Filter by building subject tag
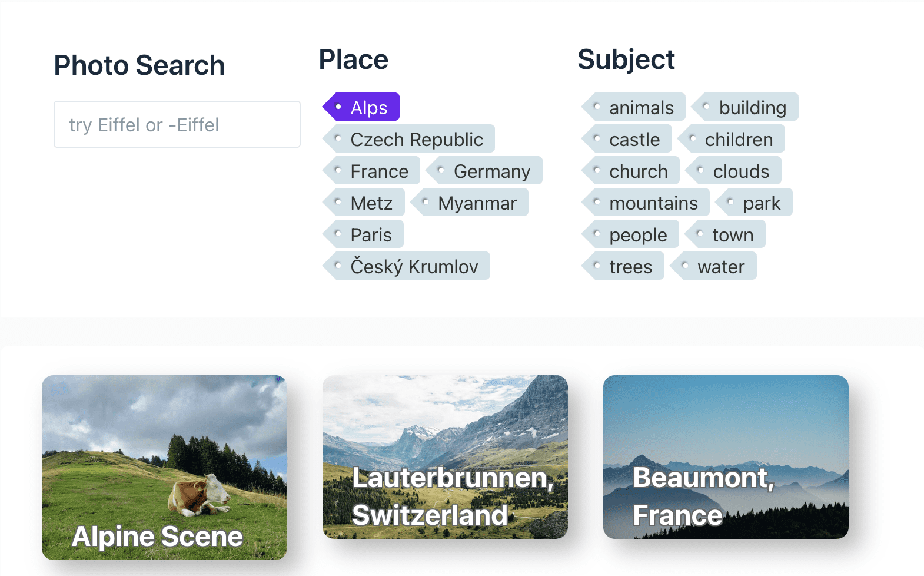The image size is (924, 576). coord(744,107)
